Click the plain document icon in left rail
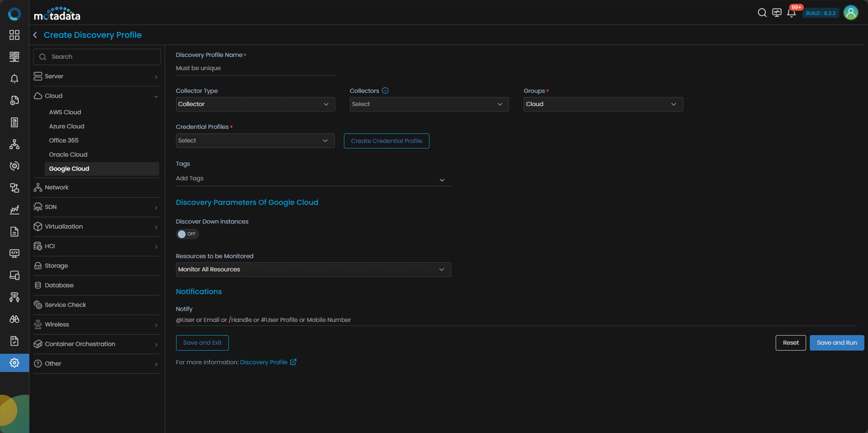The image size is (868, 433). pos(15,232)
